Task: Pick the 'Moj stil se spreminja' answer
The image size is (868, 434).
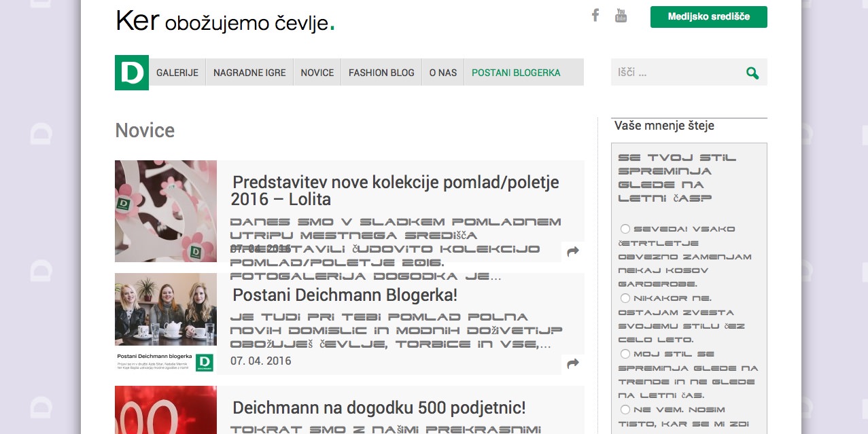Action: (x=625, y=353)
